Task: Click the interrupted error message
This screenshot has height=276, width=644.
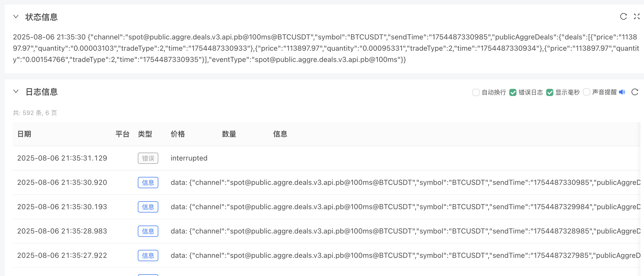Action: pyautogui.click(x=189, y=158)
